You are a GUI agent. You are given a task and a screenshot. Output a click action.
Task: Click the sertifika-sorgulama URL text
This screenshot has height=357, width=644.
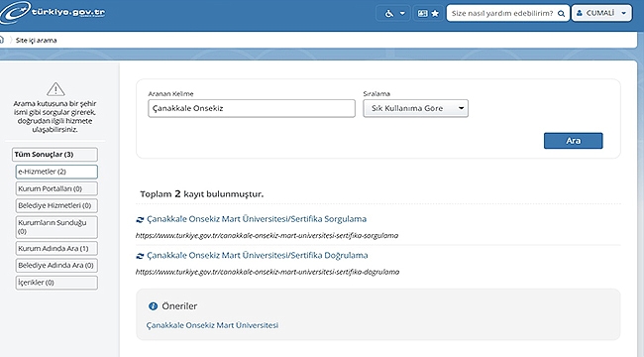(x=267, y=236)
